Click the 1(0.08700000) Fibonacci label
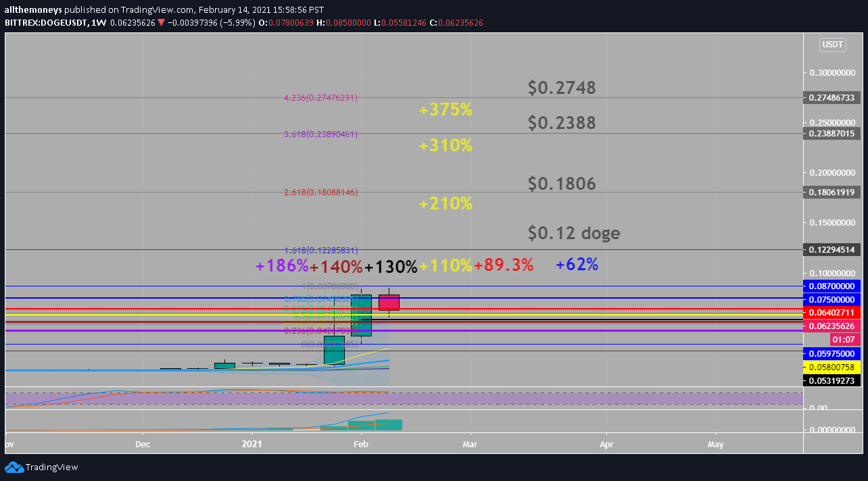 329,286
